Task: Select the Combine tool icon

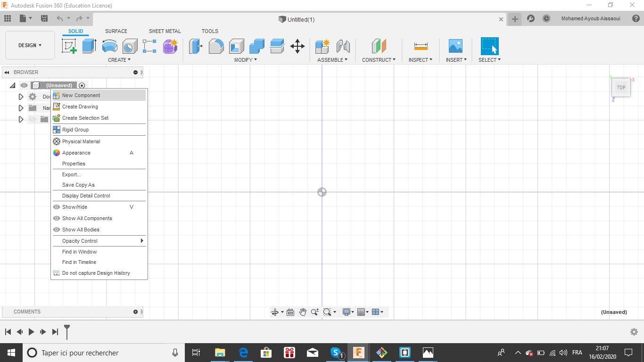Action: (257, 46)
